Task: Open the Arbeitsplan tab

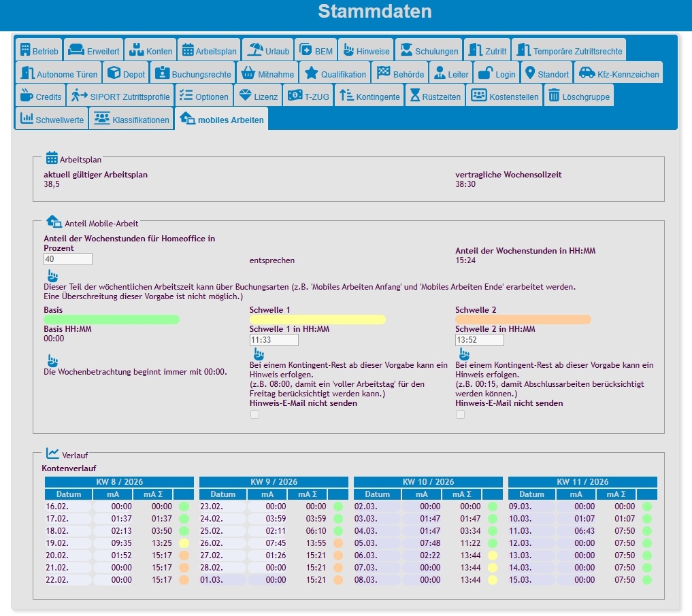Action: (209, 50)
